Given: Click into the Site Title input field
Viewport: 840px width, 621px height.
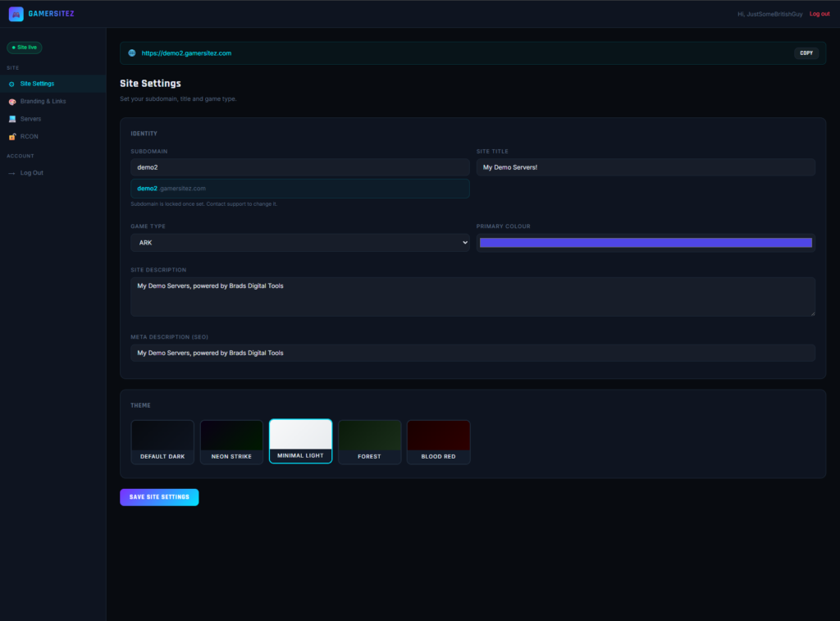Looking at the screenshot, I should [646, 167].
